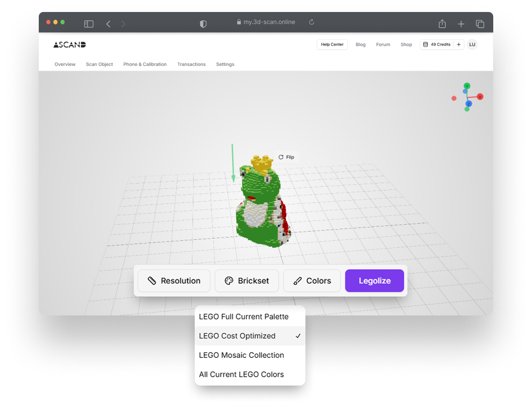Screen dimensions: 532x404
Task: Open the Settings tab
Action: [225, 64]
